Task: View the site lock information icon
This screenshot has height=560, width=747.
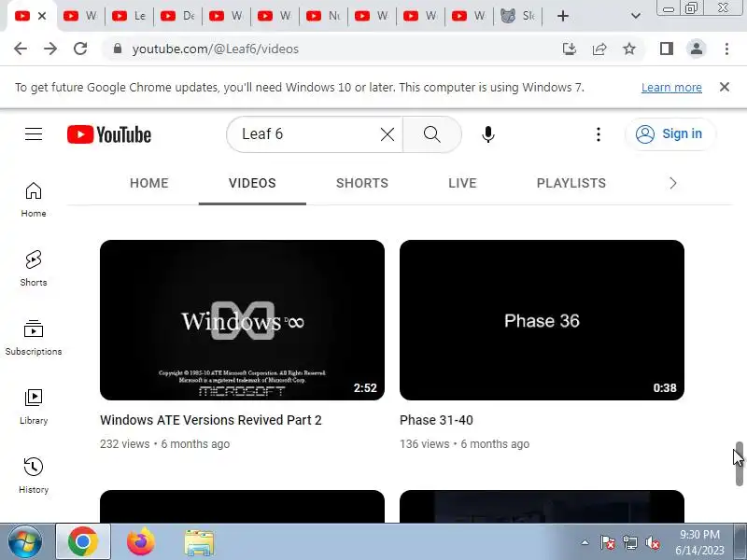Action: point(118,49)
